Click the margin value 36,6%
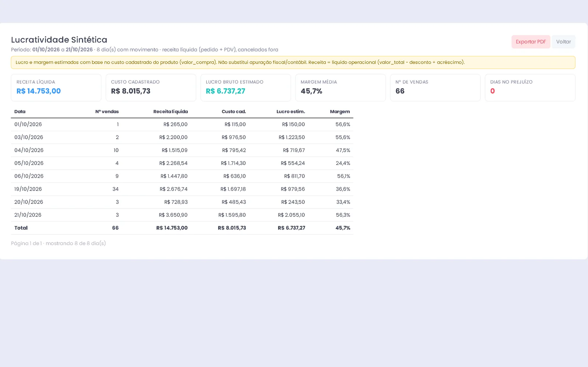Screen dimensions: 588x367 pos(343,189)
